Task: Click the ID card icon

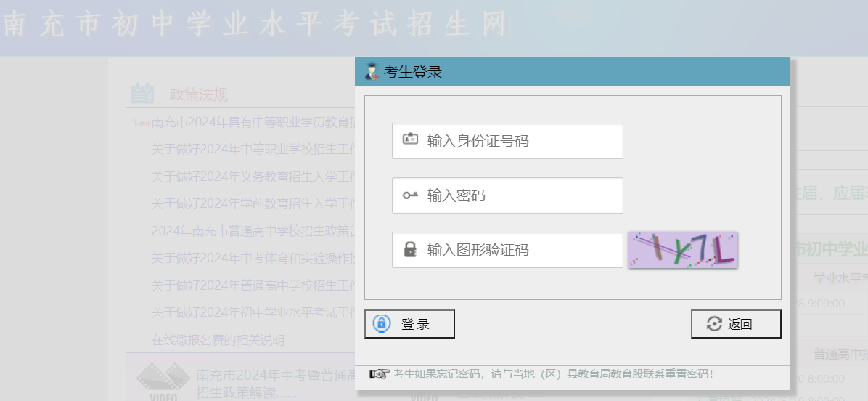Action: (411, 140)
